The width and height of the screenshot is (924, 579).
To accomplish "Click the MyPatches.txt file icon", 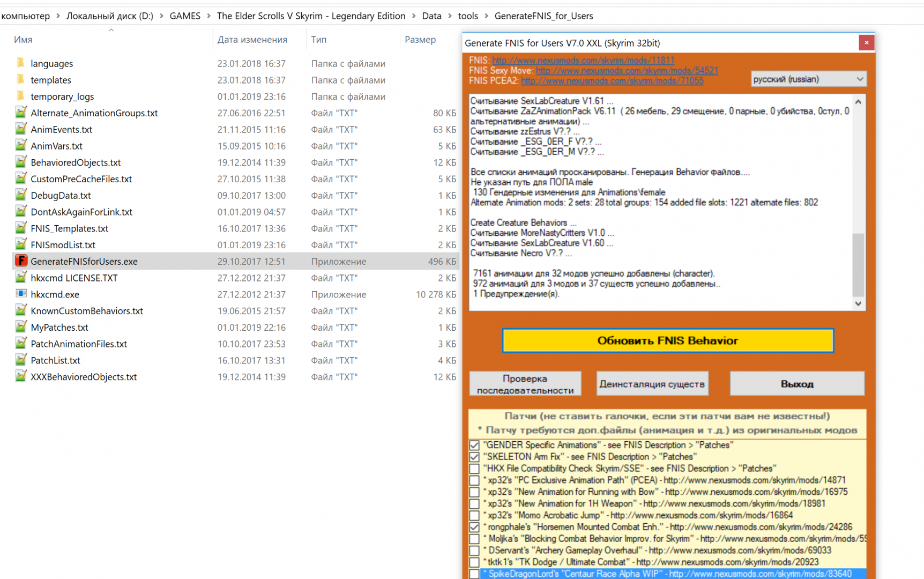I will coord(21,327).
